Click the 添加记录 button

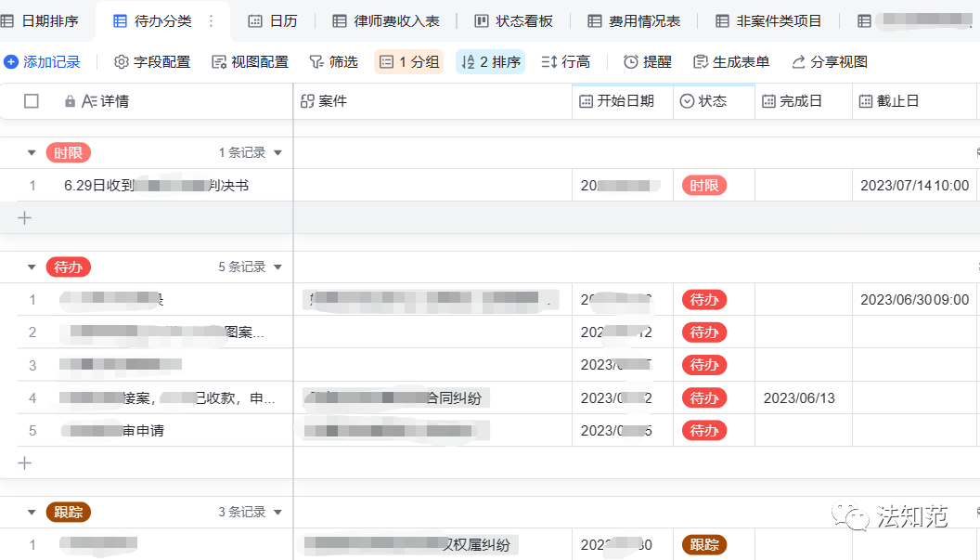(x=42, y=61)
